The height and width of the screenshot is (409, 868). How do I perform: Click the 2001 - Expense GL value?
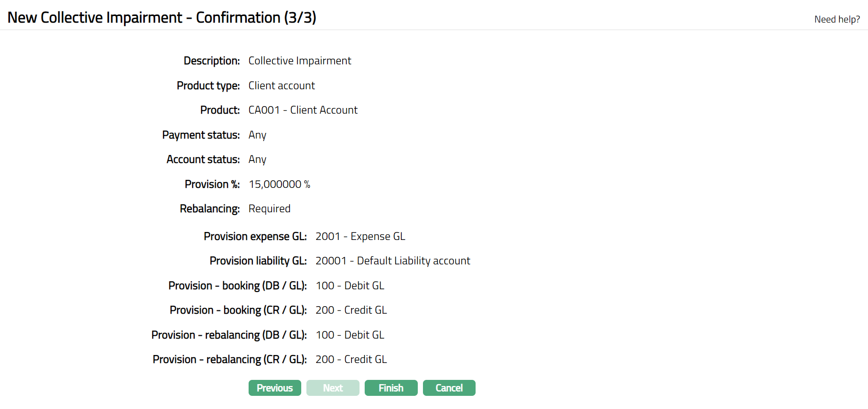(360, 236)
